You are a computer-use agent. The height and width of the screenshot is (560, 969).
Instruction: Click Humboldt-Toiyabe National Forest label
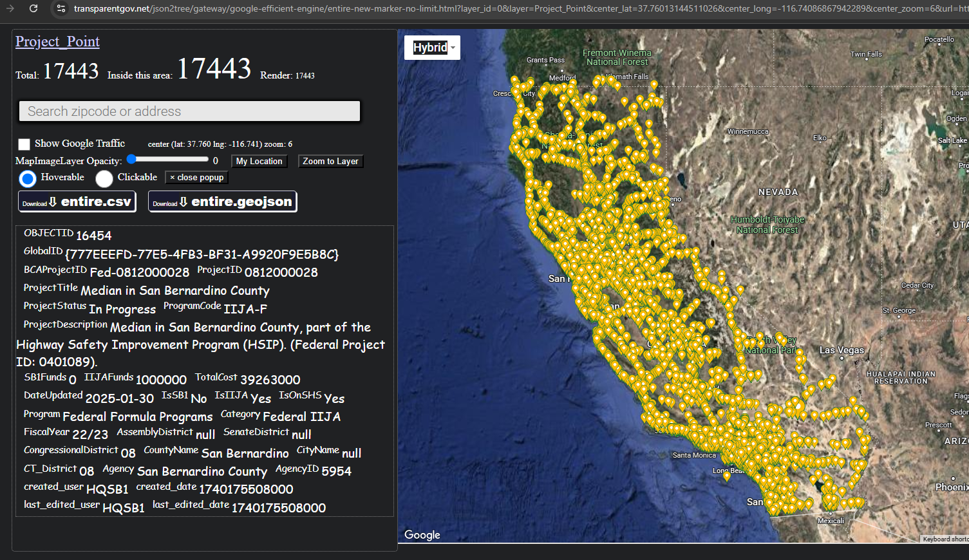pyautogui.click(x=767, y=225)
